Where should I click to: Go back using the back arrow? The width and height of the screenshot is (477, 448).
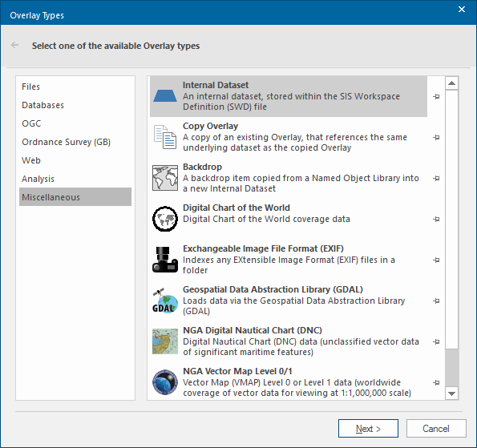point(14,45)
